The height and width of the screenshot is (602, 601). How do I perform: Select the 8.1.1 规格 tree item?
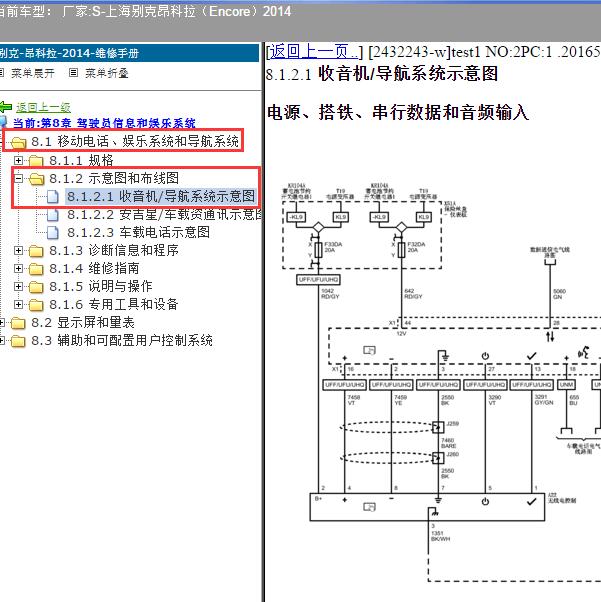(81, 160)
